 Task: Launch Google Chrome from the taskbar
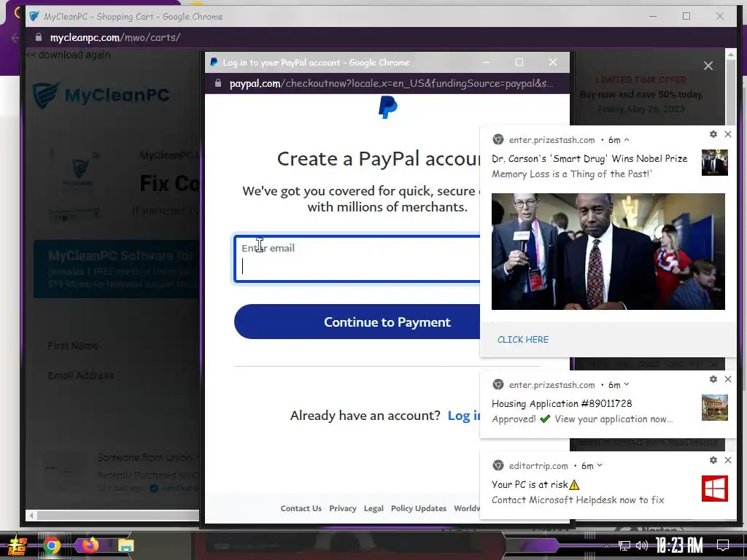(x=52, y=545)
